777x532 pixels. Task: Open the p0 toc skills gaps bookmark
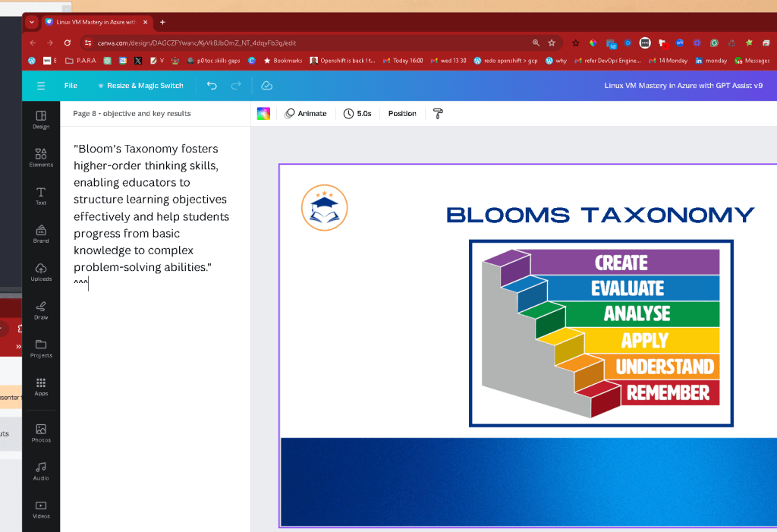[213, 61]
